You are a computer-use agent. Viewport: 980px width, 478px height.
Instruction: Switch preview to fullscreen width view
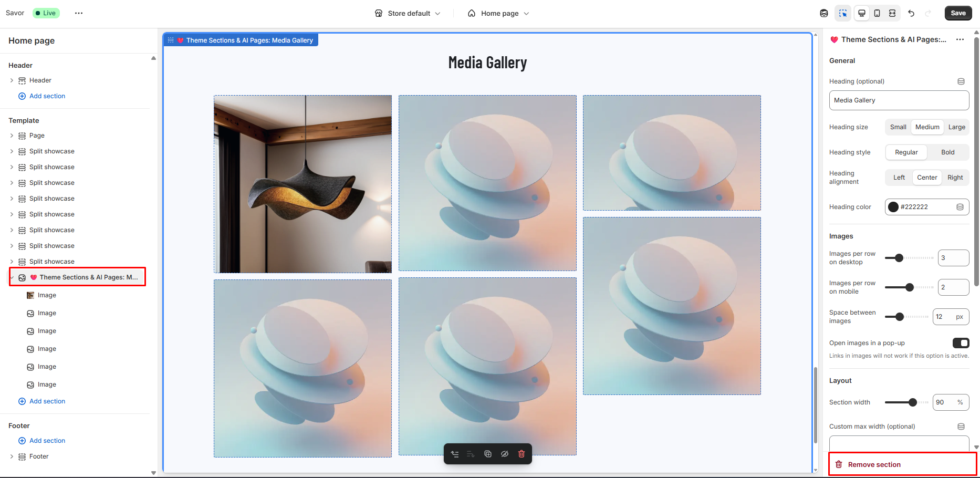(x=892, y=13)
